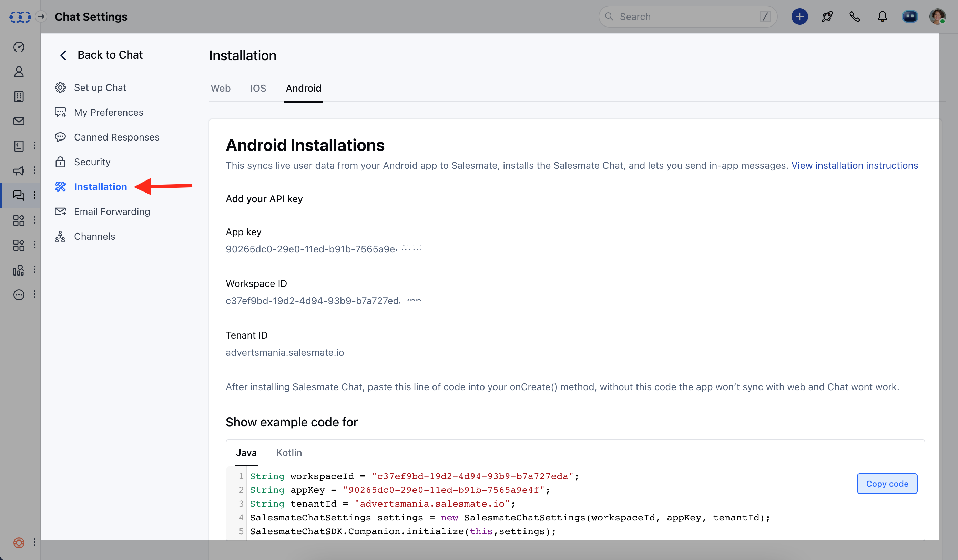Switch to the Kotlin code tab
958x560 pixels.
click(289, 453)
